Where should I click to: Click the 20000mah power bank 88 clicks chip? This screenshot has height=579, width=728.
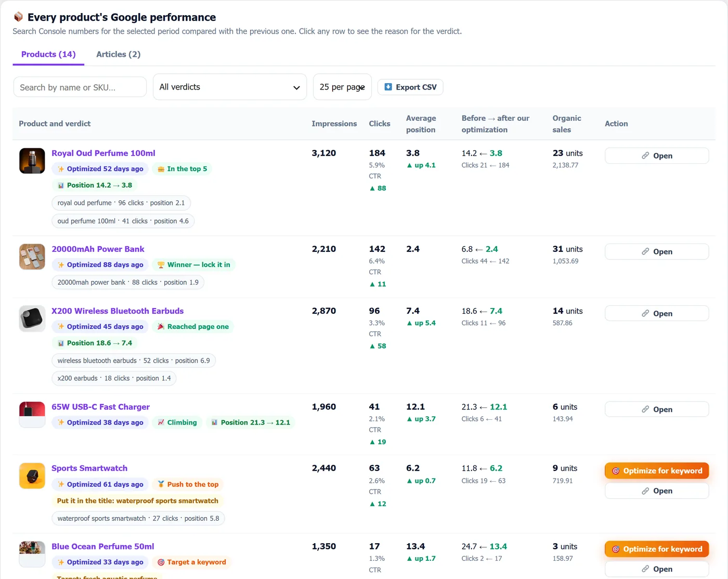tap(128, 282)
